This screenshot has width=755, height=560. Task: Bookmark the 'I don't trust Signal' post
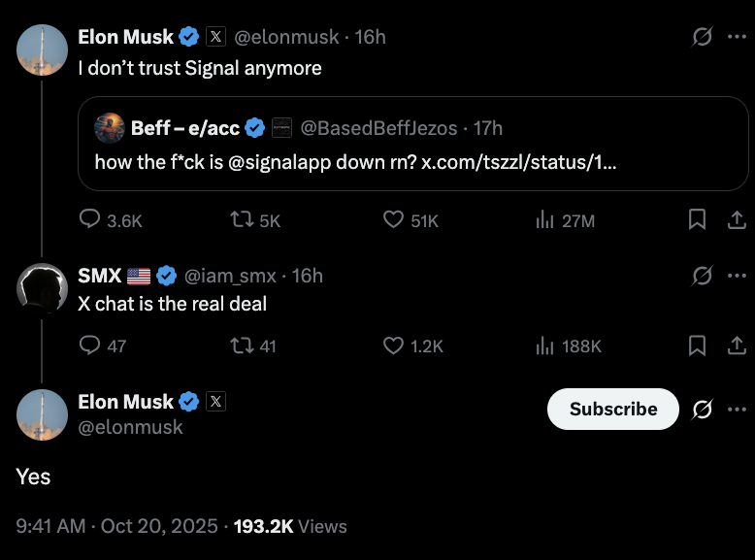pos(697,219)
